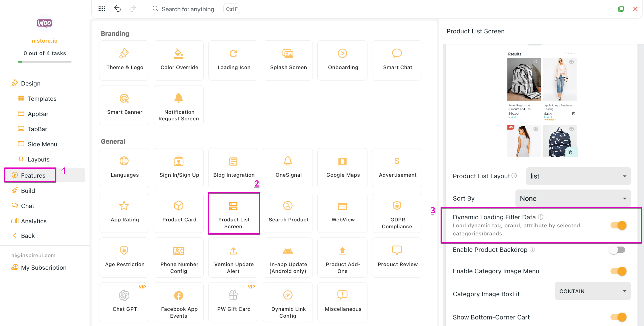Open the Product List Layout dropdown
Image resolution: width=644 pixels, height=326 pixels.
[x=578, y=176]
